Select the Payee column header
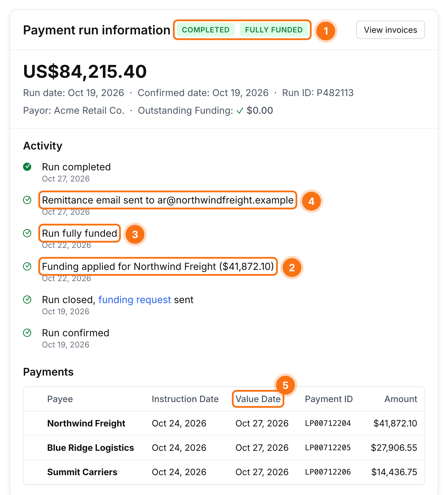The height and width of the screenshot is (495, 448). pyautogui.click(x=60, y=399)
